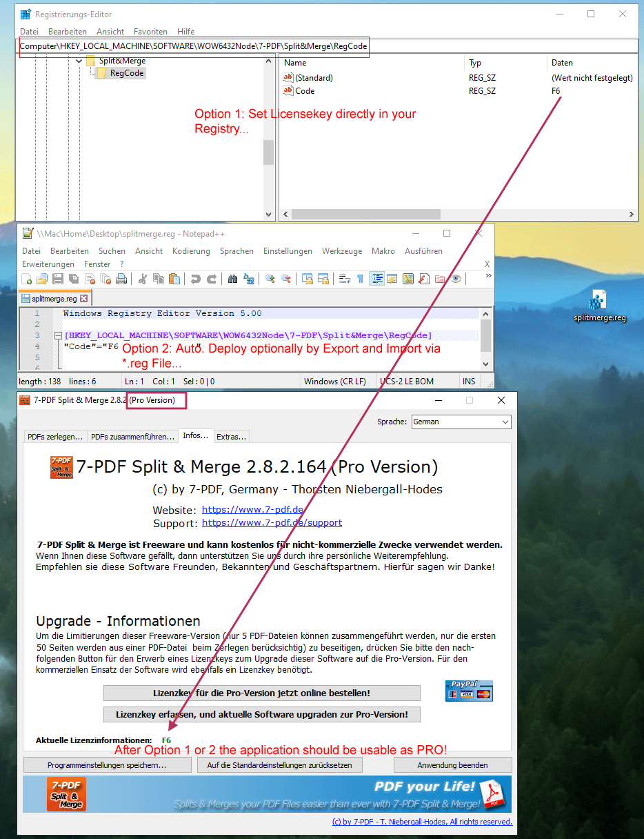Click Replace icon in Notepad++ toolbar
Screen dimensions: 644x839
(x=249, y=279)
